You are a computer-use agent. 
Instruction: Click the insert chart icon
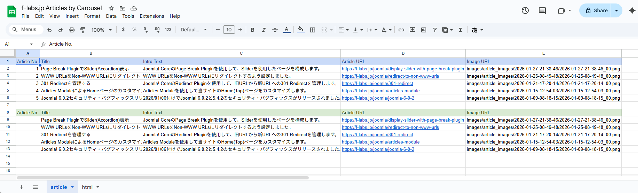[423, 30]
